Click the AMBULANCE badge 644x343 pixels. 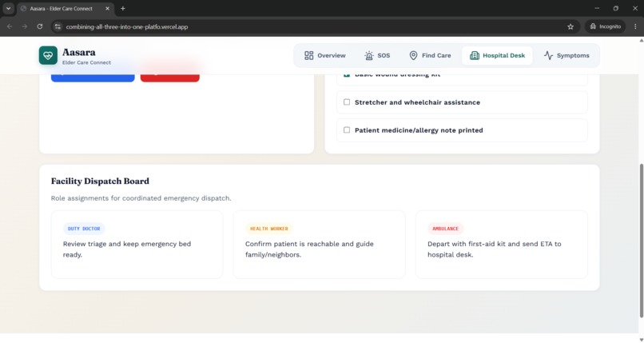tap(445, 229)
